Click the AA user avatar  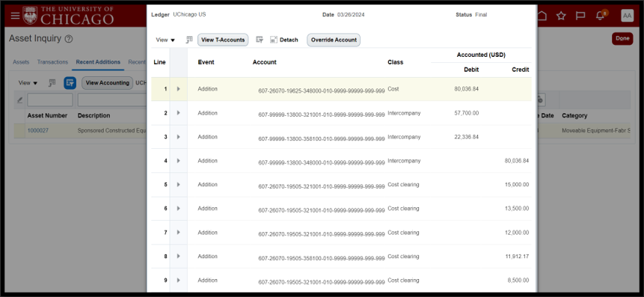627,16
